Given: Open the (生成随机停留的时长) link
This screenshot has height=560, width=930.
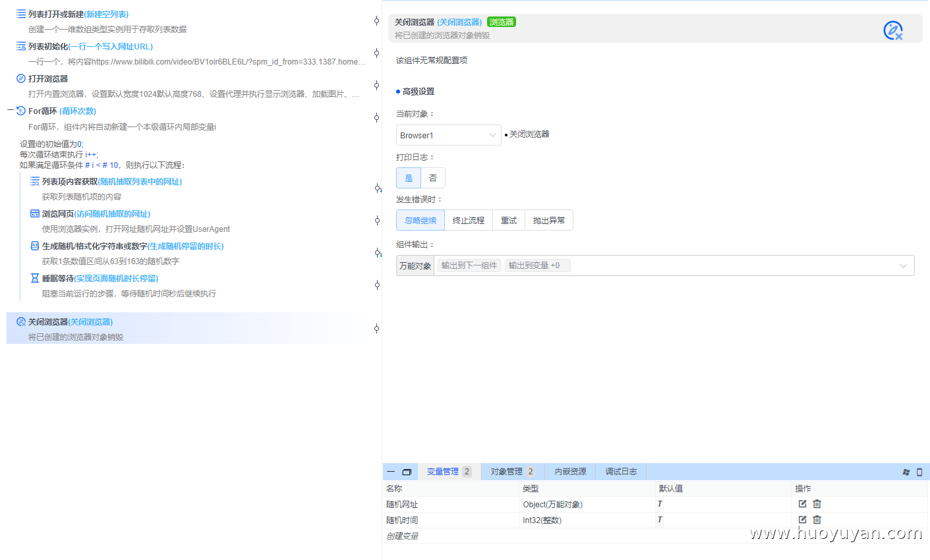Looking at the screenshot, I should point(185,246).
